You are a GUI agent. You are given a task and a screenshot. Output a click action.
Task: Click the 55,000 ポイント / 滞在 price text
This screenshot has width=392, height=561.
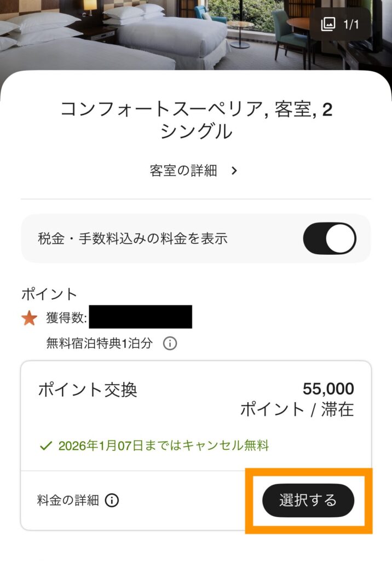tap(307, 397)
